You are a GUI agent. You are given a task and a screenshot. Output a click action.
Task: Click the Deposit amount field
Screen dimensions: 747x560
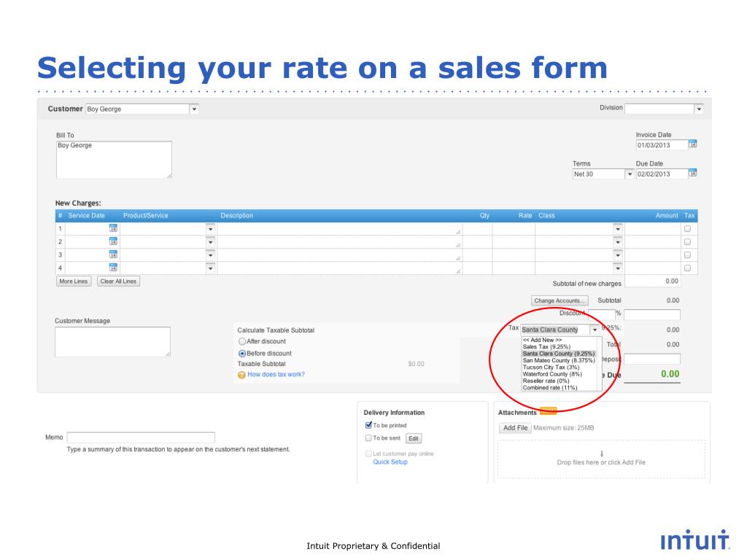pyautogui.click(x=651, y=359)
